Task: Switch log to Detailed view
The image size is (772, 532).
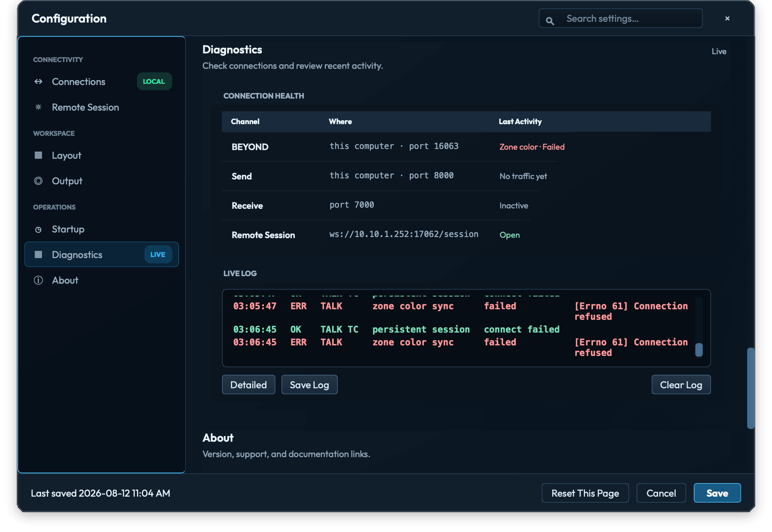Action: pos(248,385)
